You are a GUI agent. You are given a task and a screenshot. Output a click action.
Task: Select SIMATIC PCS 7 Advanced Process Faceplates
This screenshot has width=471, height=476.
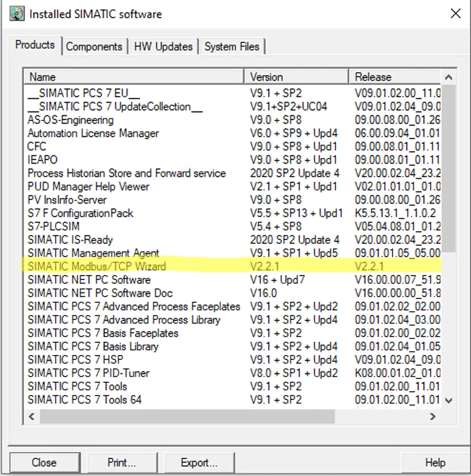point(232,306)
